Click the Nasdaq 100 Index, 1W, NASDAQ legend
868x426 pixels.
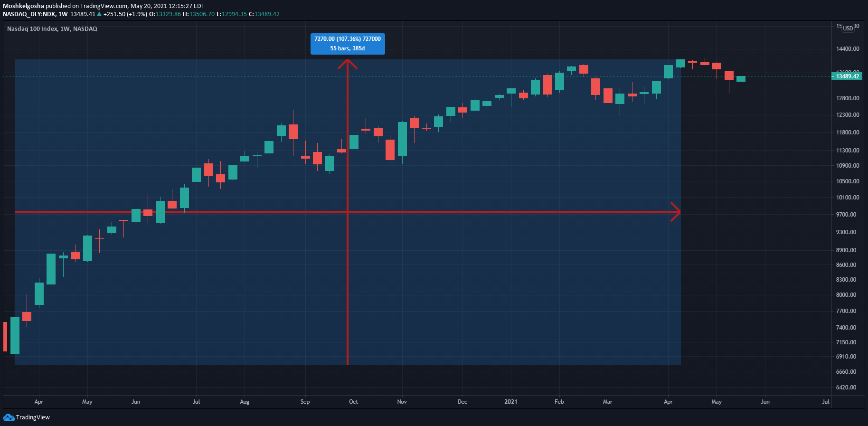coord(52,29)
